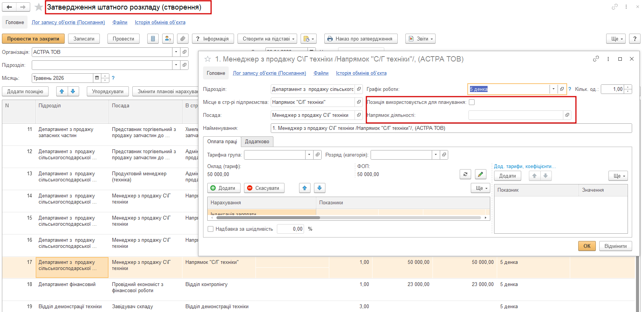Check the 'Надбавка за шкідливість' checkbox
Image resolution: width=644 pixels, height=312 pixels.
210,229
